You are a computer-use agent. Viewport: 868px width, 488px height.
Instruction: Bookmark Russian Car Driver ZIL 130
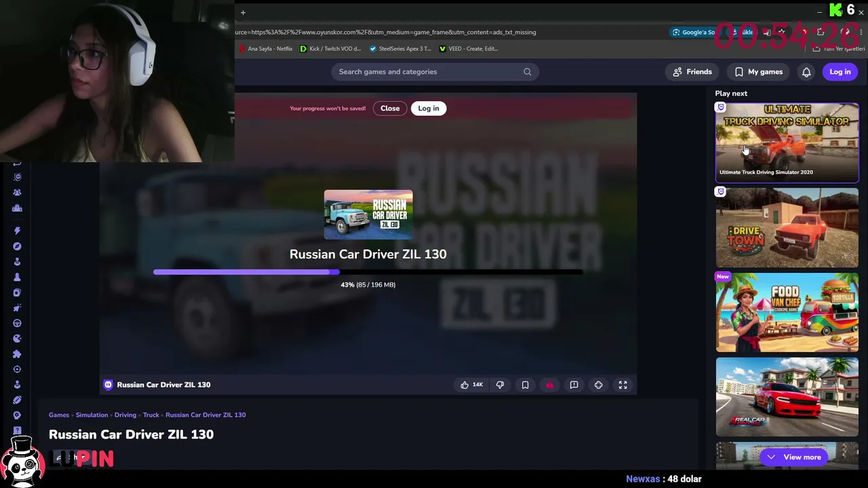coord(525,385)
